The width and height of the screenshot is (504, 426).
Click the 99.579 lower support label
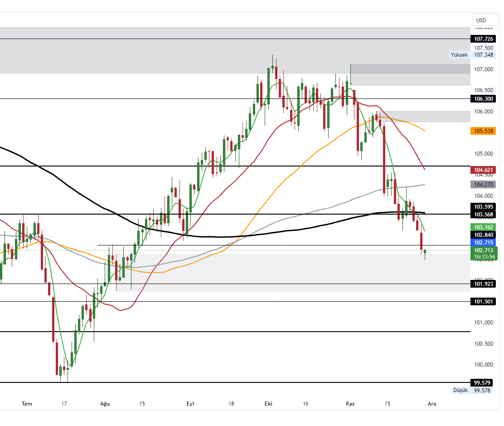pos(482,382)
